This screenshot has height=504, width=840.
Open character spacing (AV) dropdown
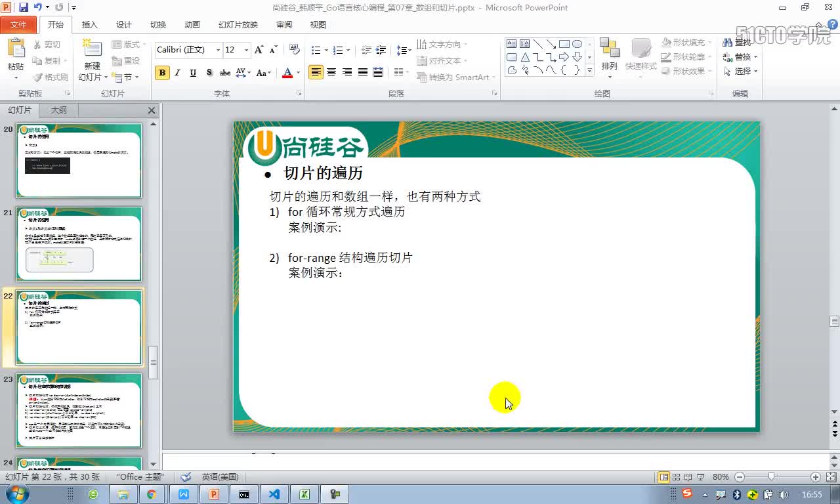pyautogui.click(x=243, y=73)
